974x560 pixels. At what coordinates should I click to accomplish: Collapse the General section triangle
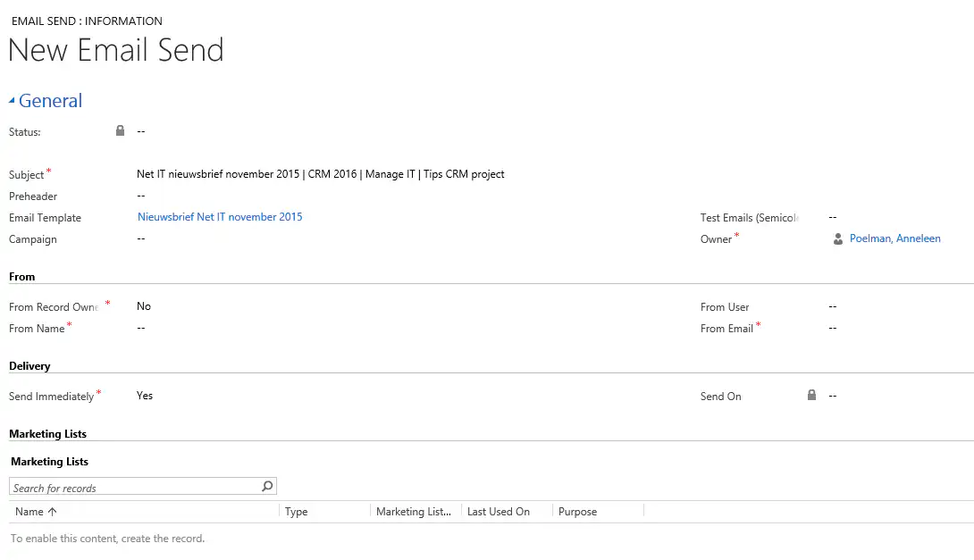(x=13, y=102)
